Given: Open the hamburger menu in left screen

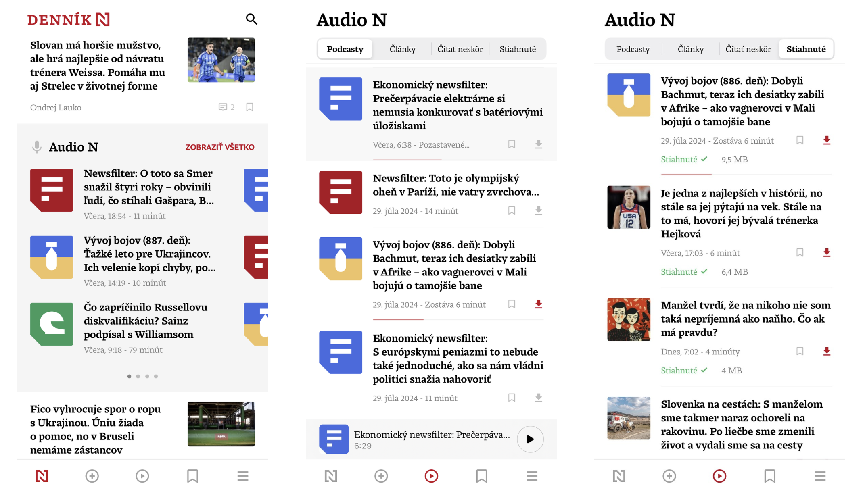Looking at the screenshot, I should [x=242, y=476].
